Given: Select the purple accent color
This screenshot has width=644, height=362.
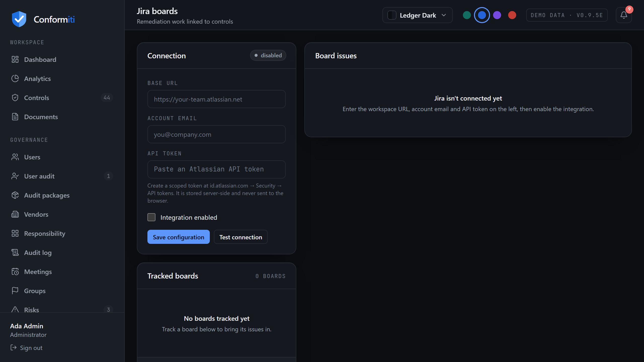Looking at the screenshot, I should click(x=497, y=15).
